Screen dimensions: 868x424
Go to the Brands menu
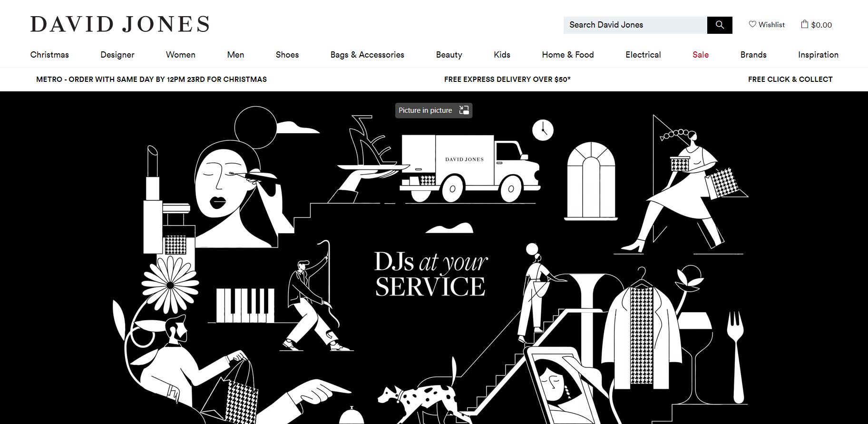tap(753, 55)
